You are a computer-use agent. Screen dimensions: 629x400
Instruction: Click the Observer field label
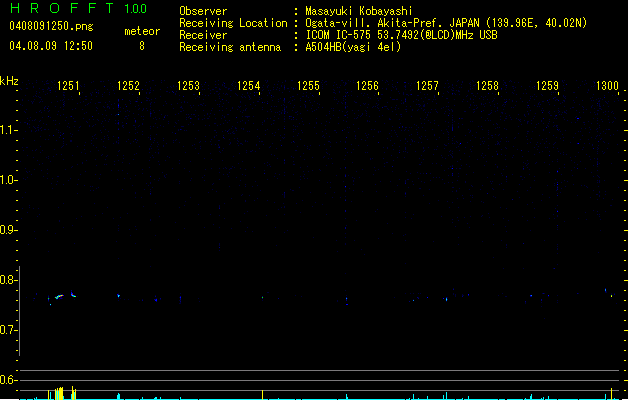point(203,11)
